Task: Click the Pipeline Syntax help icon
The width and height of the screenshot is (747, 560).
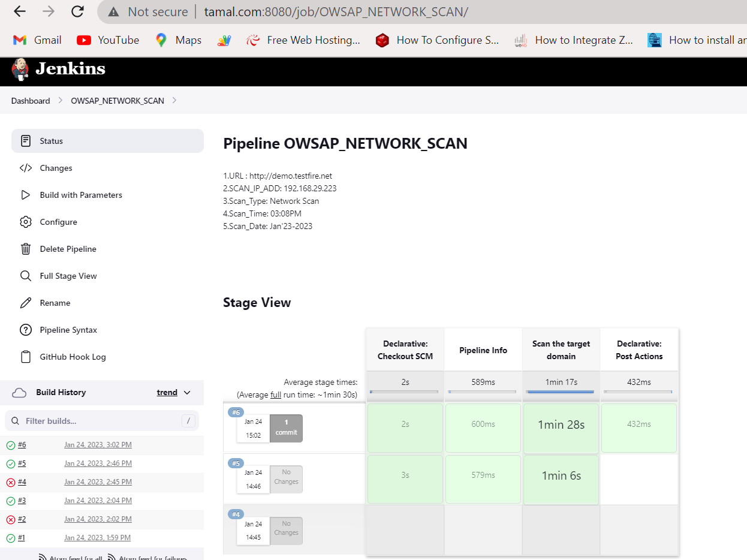Action: pyautogui.click(x=25, y=330)
